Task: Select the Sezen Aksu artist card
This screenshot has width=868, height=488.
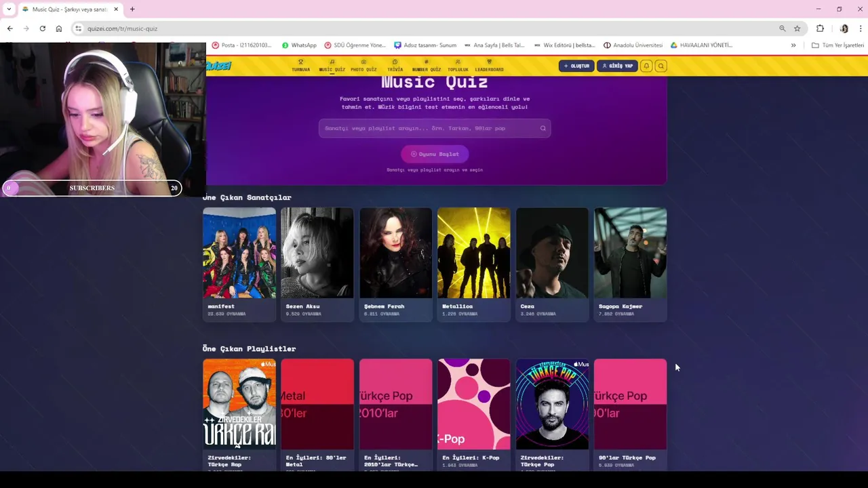Action: [x=317, y=264]
